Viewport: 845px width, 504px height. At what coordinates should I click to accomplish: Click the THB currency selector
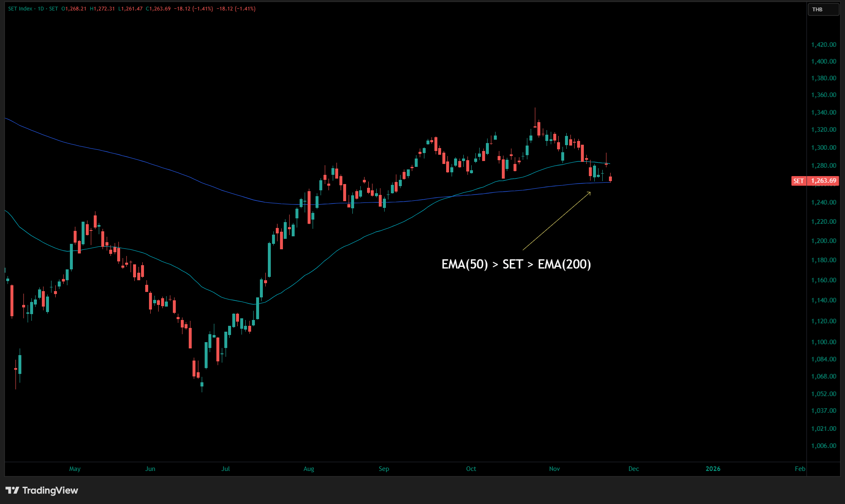tap(822, 9)
